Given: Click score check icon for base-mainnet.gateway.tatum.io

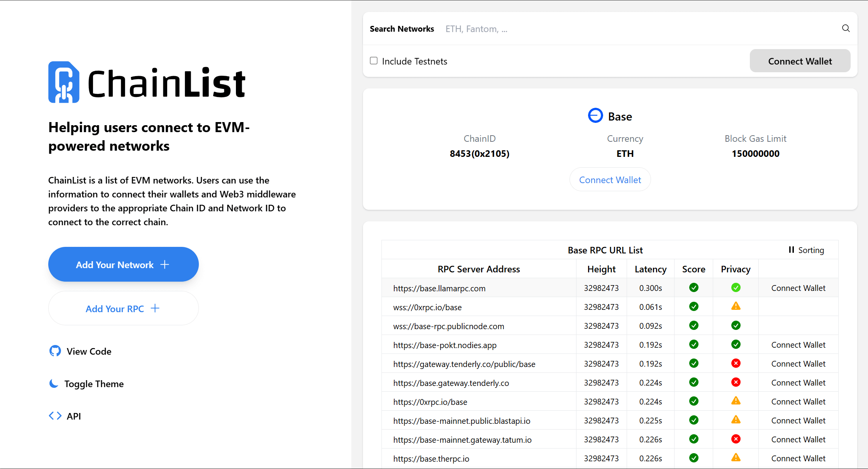Looking at the screenshot, I should point(693,439).
